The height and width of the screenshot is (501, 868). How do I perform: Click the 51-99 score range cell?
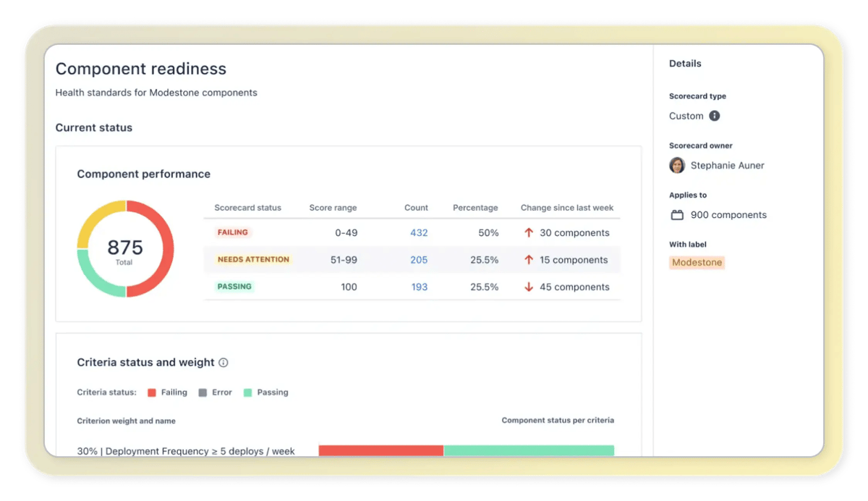(344, 260)
